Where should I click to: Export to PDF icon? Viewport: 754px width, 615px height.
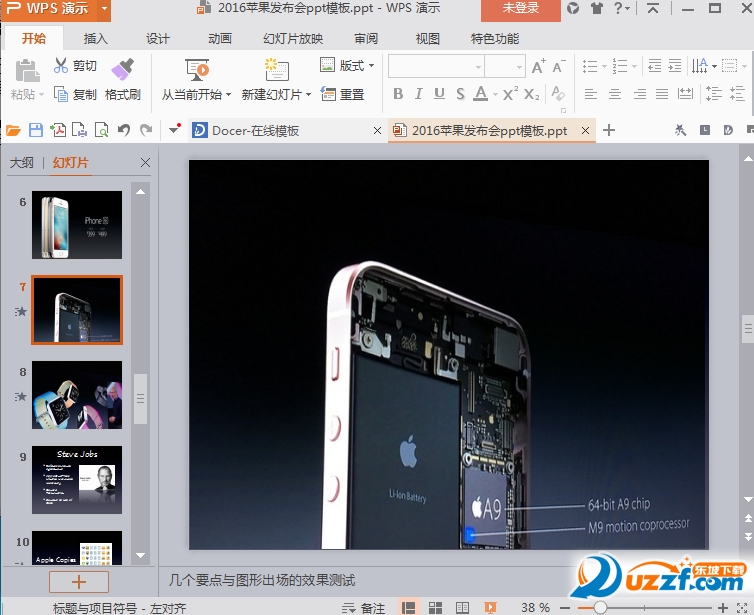click(58, 130)
